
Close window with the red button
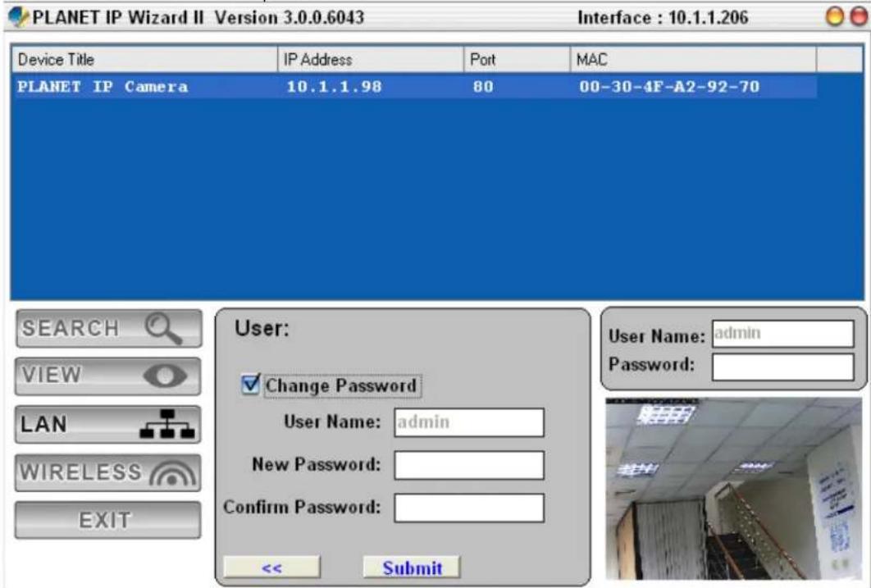(859, 16)
